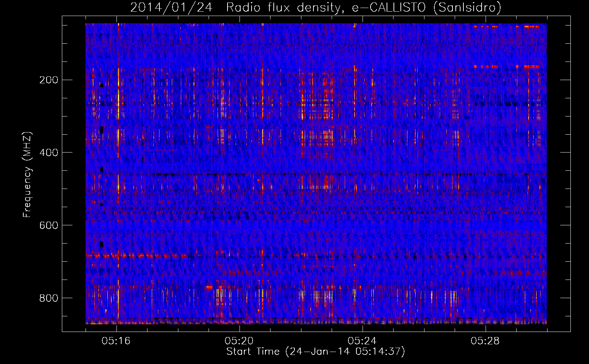Click the 05:28 time axis label
Image resolution: width=589 pixels, height=364 pixels.
[x=485, y=341]
